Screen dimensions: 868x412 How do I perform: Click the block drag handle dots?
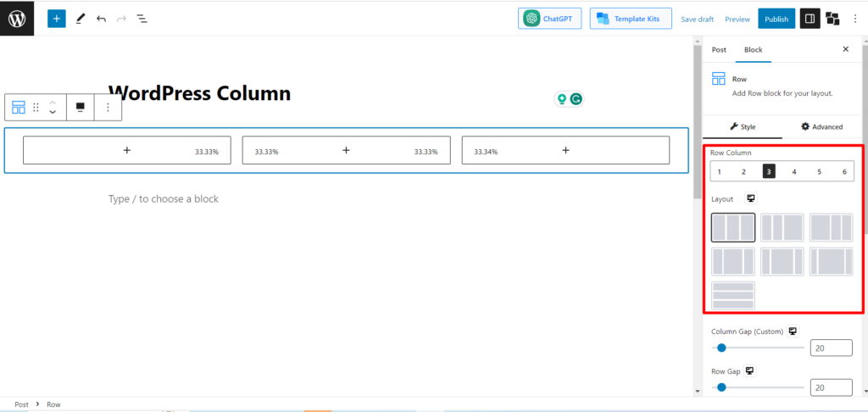[36, 108]
